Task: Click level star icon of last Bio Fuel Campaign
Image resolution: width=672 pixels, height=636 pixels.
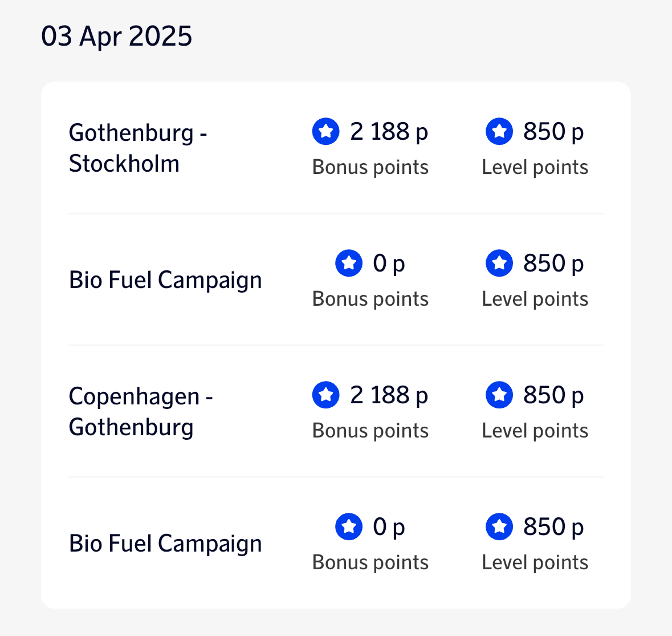Action: (499, 526)
